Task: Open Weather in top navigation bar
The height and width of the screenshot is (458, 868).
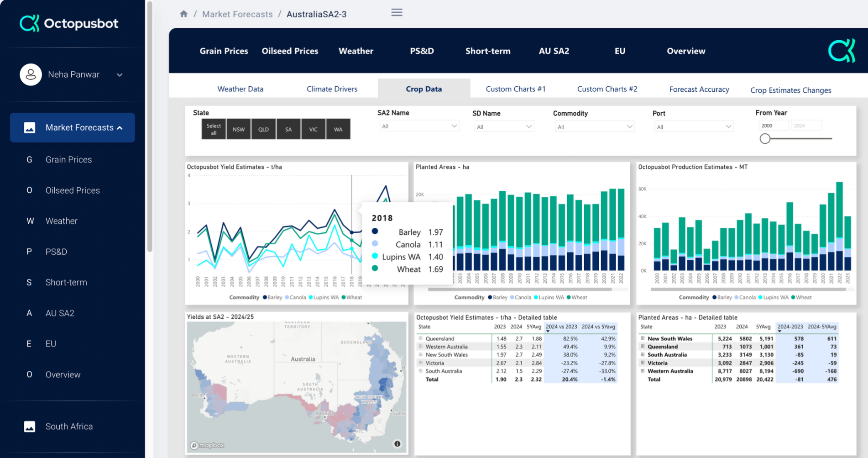Action: click(x=356, y=51)
